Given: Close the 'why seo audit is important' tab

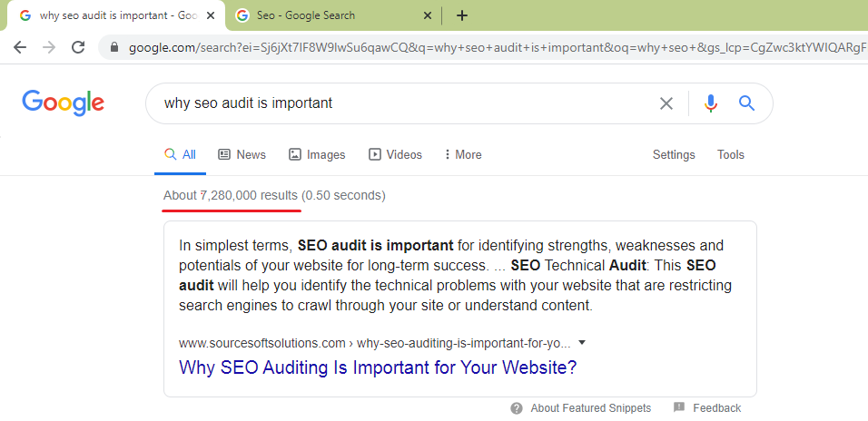Looking at the screenshot, I should point(211,15).
